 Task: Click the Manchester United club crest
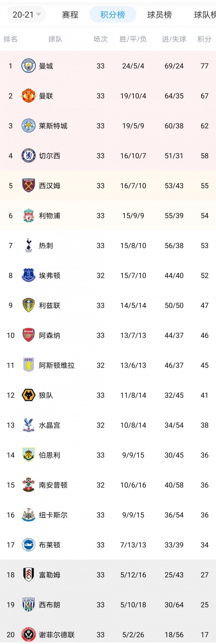point(28,96)
